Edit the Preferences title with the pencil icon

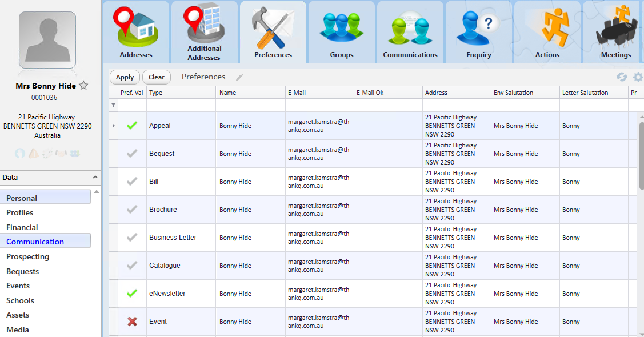click(x=239, y=77)
